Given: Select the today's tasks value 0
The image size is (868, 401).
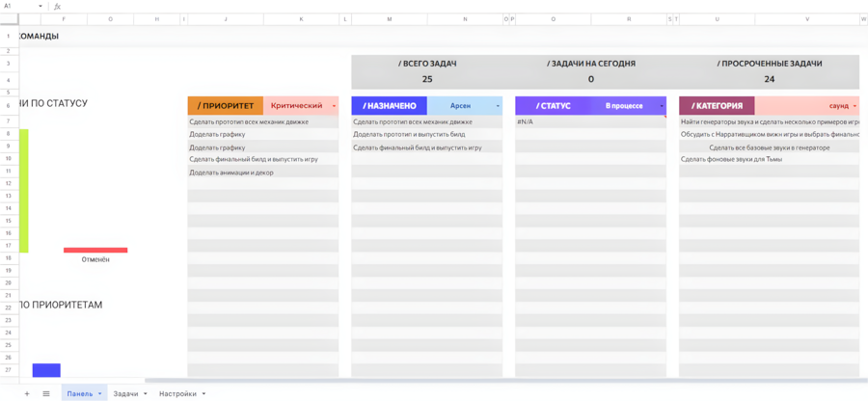Looking at the screenshot, I should [x=590, y=79].
